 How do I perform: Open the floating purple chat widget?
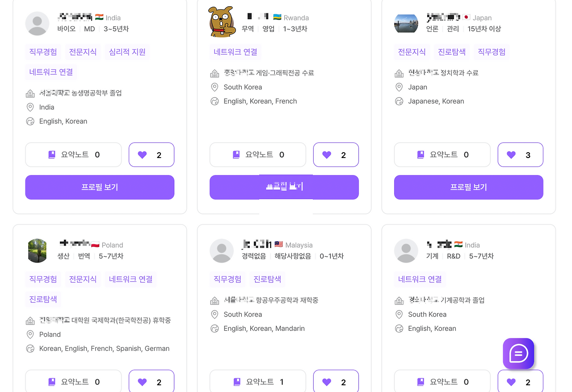518,354
